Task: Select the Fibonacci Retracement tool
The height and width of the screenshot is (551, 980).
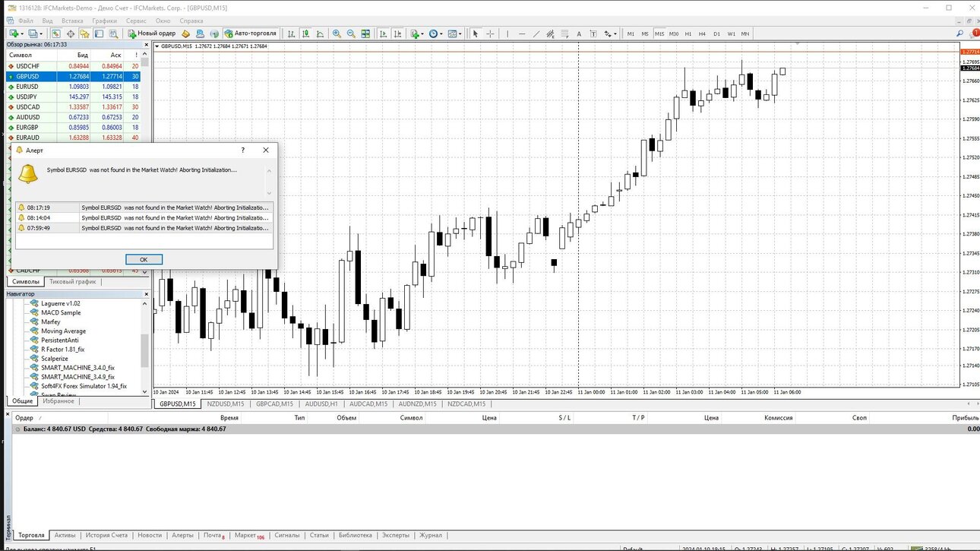Action: [564, 33]
